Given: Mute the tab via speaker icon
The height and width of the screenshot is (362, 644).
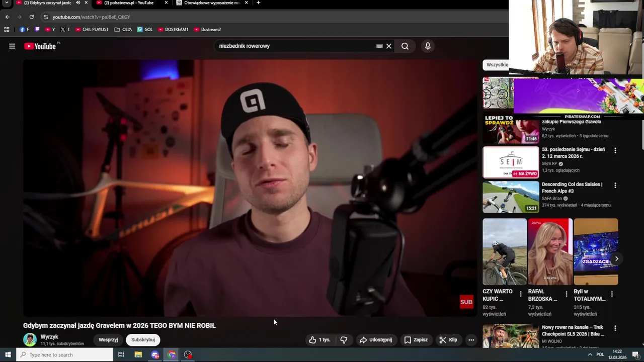Looking at the screenshot, I should [77, 3].
